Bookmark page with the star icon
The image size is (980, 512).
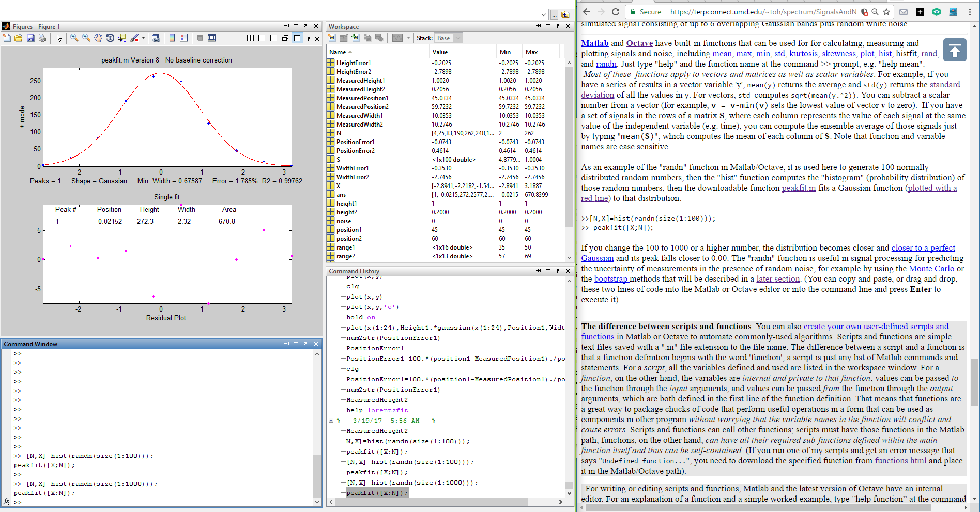point(886,12)
